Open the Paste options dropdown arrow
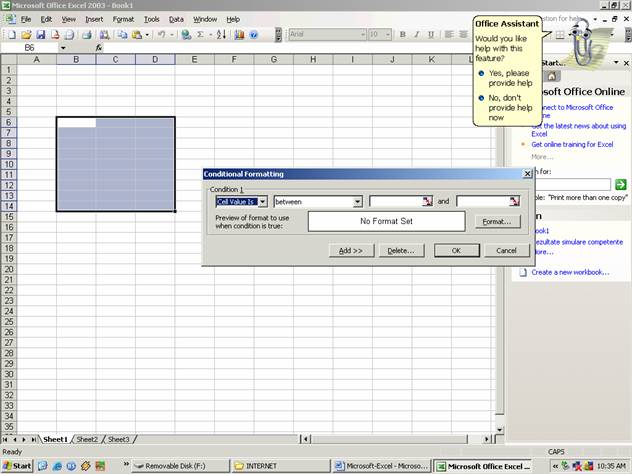Screen dimensions: 632x474 (147, 35)
